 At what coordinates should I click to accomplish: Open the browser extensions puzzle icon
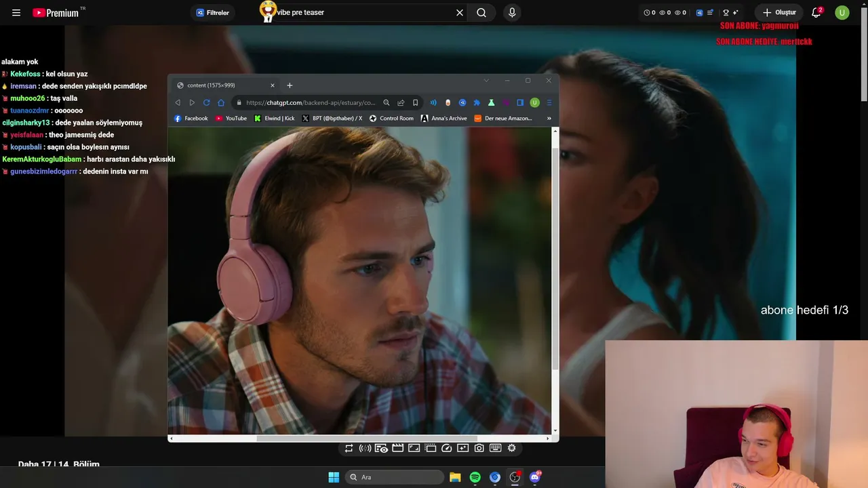click(x=477, y=102)
